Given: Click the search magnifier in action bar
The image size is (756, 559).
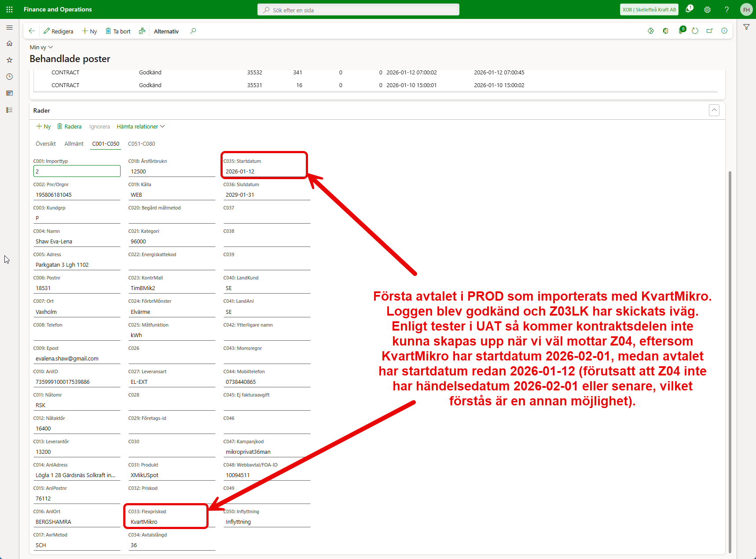Looking at the screenshot, I should pos(193,31).
